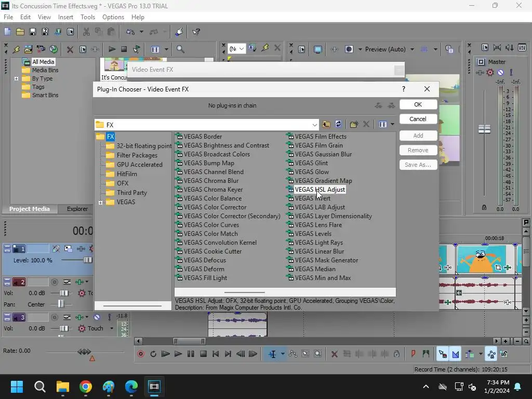Click the Record button in transport bar
Screen dimensions: 532x399
(x=140, y=354)
